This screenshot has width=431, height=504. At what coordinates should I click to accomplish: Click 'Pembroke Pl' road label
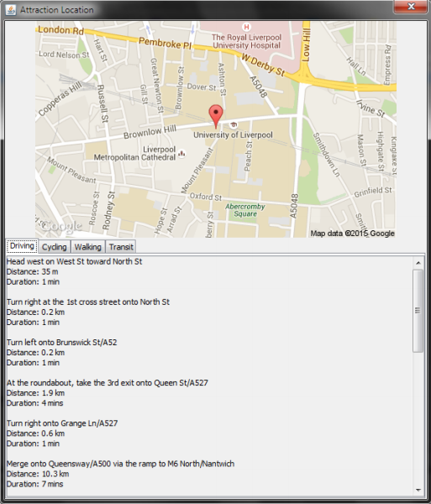[x=166, y=43]
